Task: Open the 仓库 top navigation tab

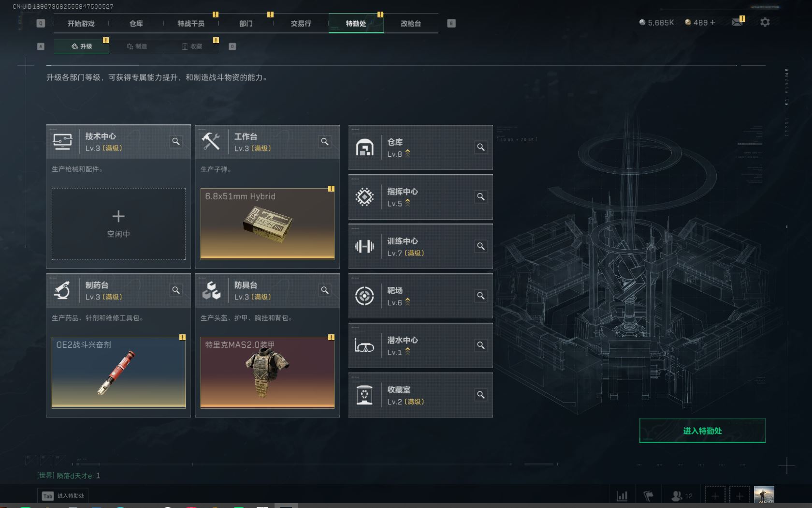Action: point(136,23)
